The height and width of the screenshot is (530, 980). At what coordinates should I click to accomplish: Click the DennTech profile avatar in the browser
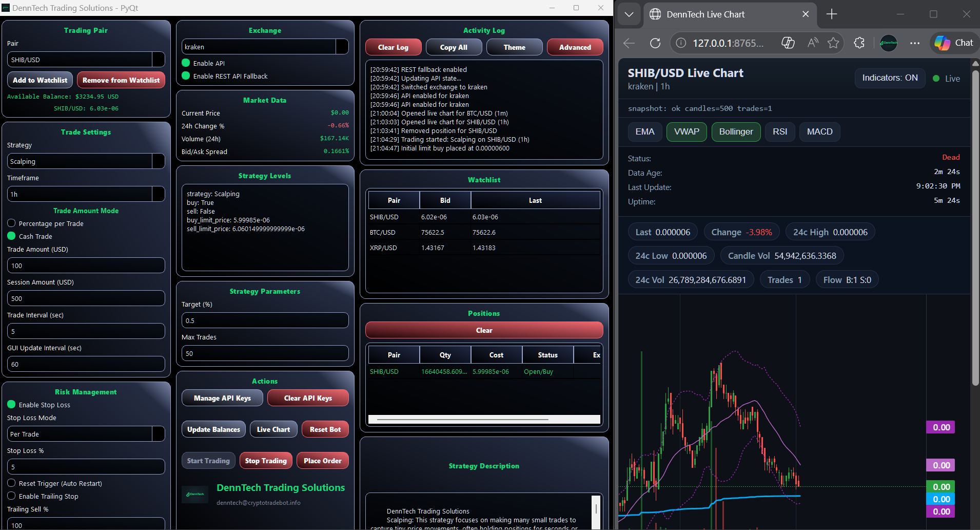pos(889,43)
